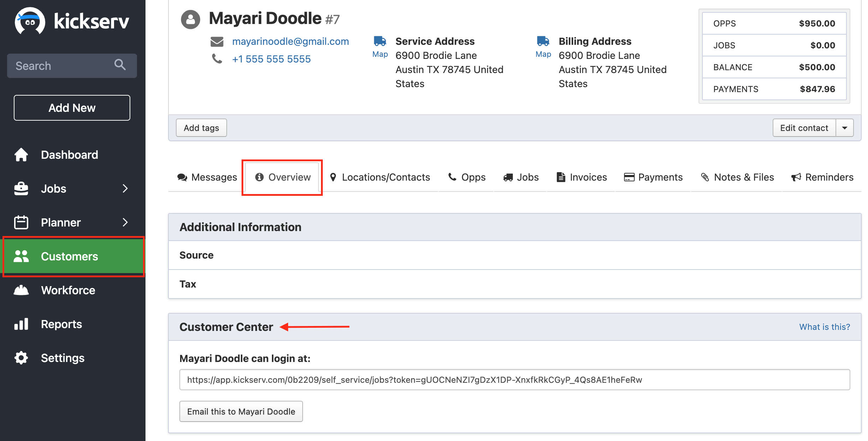
Task: Click the customer avatar profile icon
Action: pyautogui.click(x=191, y=19)
